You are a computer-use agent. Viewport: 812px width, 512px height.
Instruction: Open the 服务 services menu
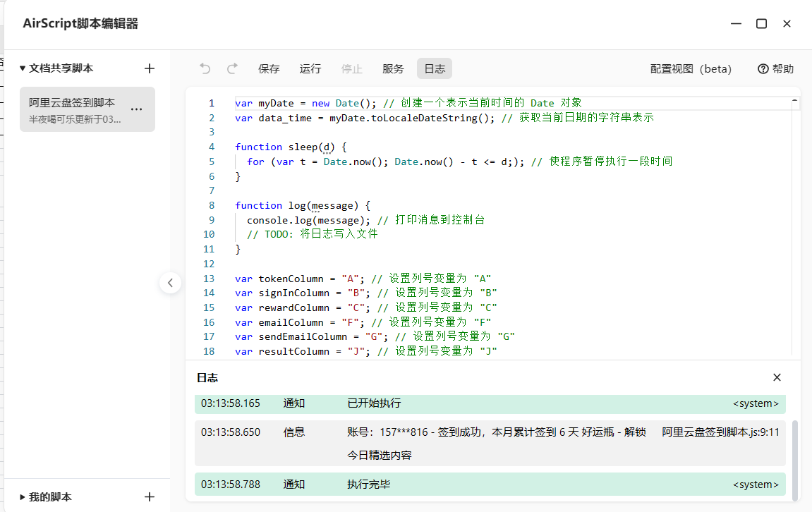[x=393, y=69]
